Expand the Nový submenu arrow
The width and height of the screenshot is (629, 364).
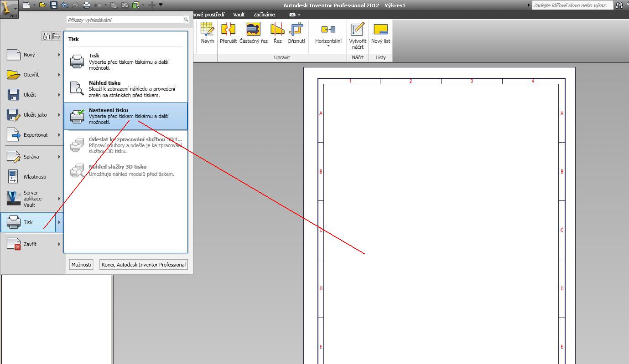(x=59, y=55)
